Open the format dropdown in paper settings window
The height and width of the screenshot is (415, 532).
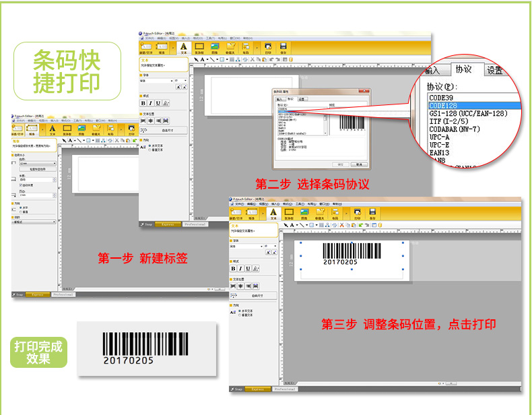tap(34, 222)
